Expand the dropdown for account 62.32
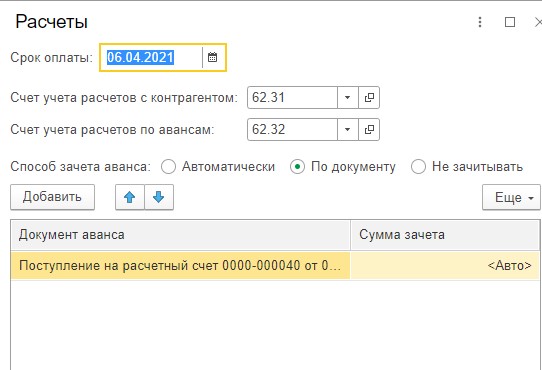The width and height of the screenshot is (542, 370). pos(348,130)
